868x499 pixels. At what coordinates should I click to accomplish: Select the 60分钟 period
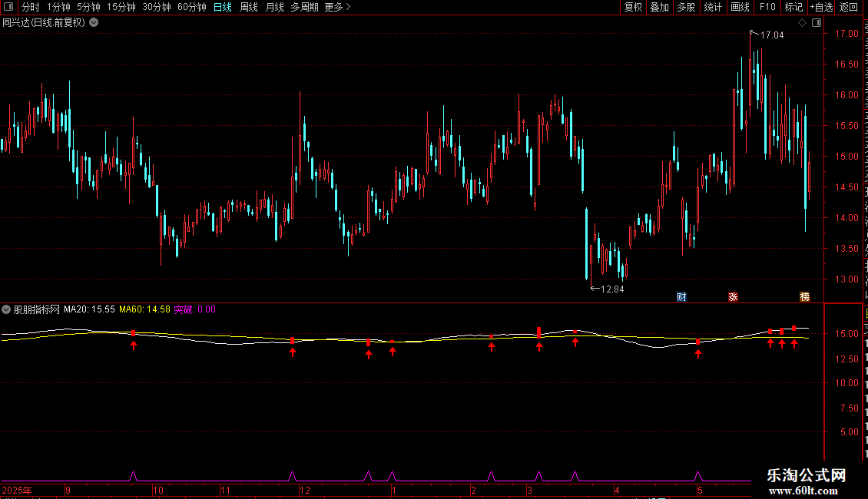(192, 7)
